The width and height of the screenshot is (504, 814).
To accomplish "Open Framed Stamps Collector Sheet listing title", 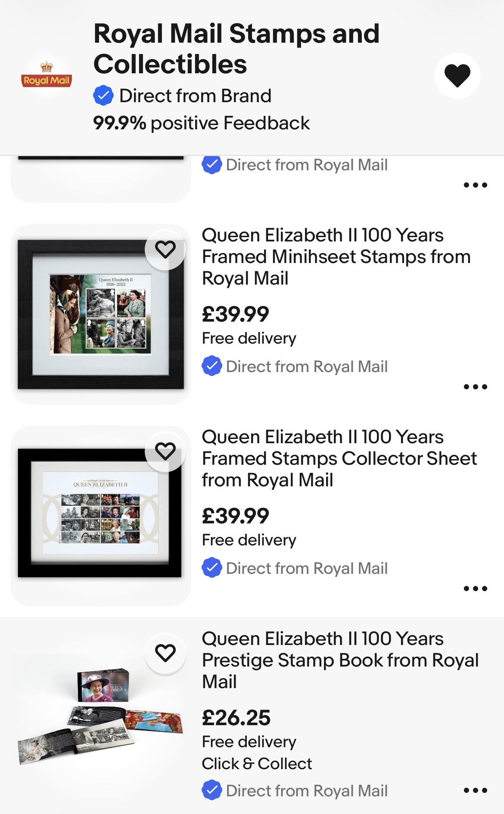I will click(x=339, y=458).
